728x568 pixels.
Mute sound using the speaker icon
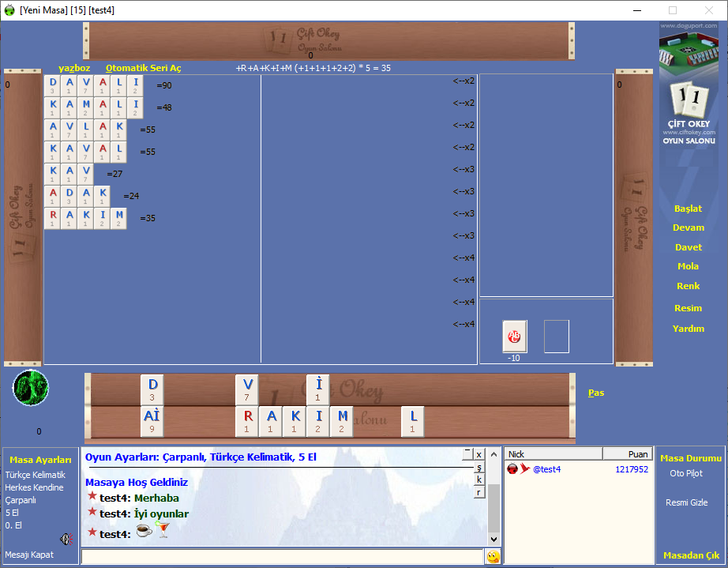click(66, 539)
